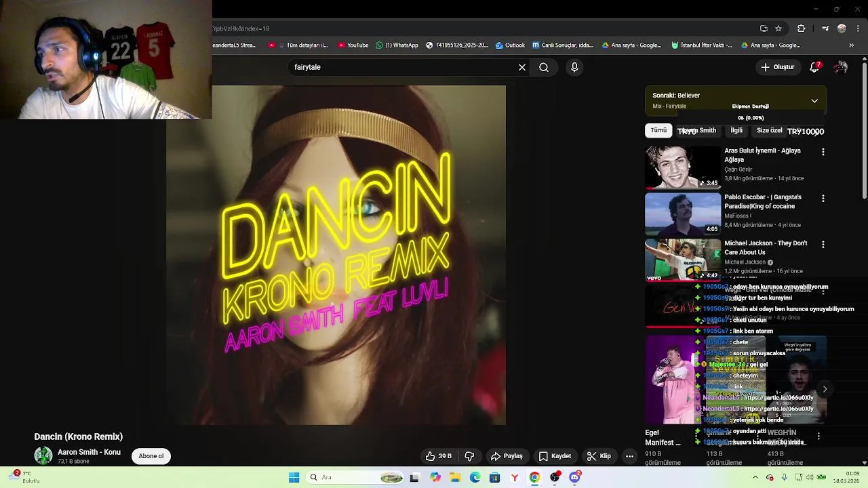Click the install app icon in address bar
Viewport: 868px width, 488px height.
coord(764,28)
